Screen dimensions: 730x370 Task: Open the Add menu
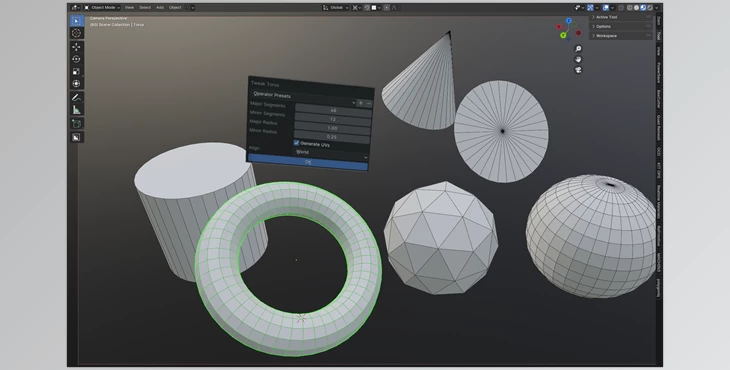(160, 7)
